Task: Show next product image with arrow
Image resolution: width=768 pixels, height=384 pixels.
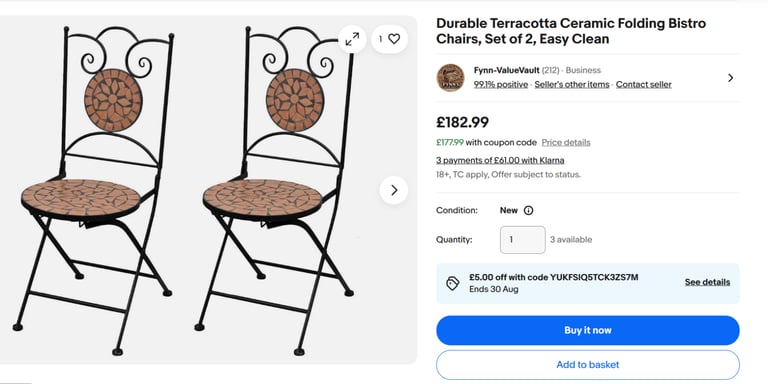Action: tap(393, 190)
